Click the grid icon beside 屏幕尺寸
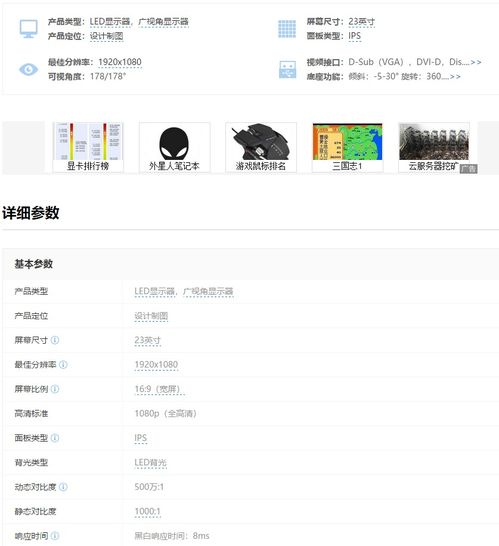 tap(287, 29)
